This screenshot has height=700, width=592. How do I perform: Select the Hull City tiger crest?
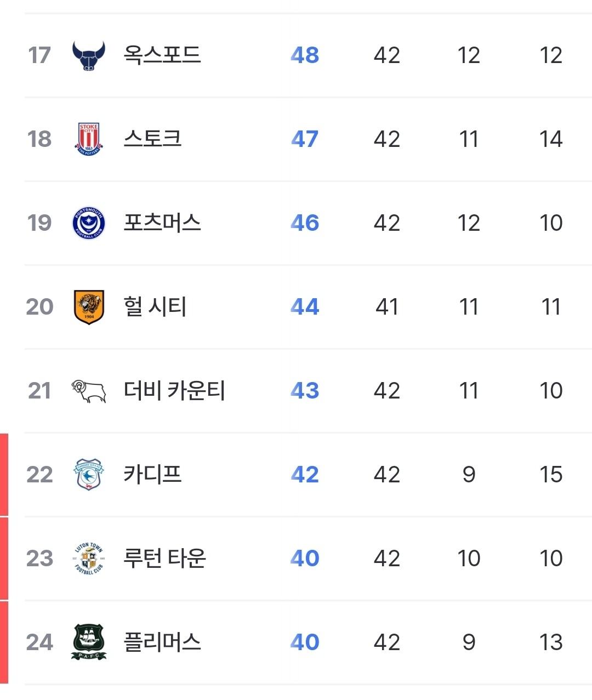pyautogui.click(x=88, y=307)
